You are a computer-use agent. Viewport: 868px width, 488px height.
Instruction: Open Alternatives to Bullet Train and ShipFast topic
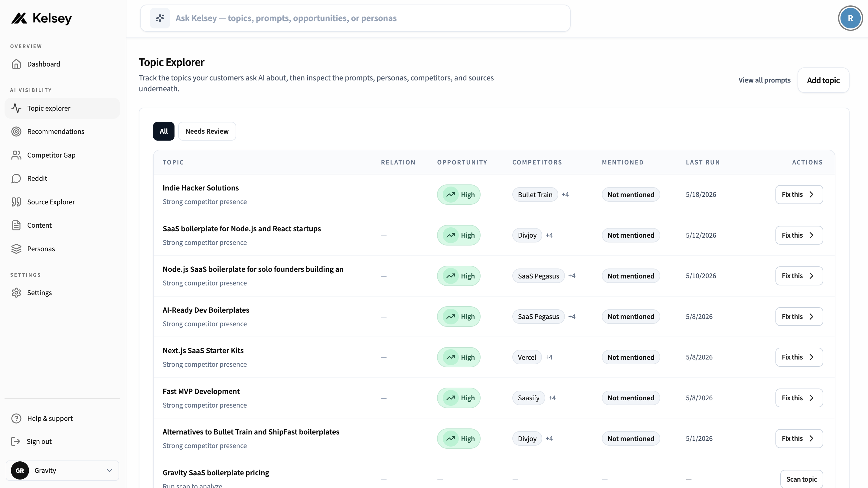point(251,432)
